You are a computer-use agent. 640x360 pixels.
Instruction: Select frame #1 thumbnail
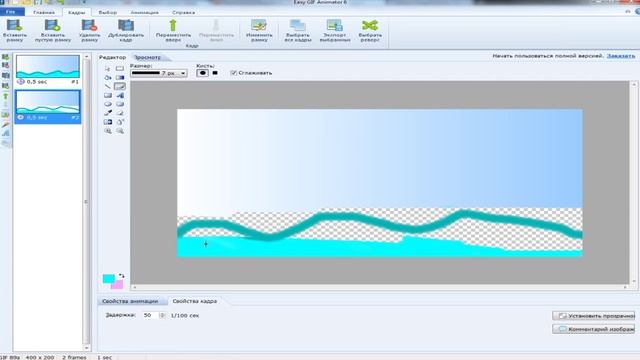click(x=48, y=67)
